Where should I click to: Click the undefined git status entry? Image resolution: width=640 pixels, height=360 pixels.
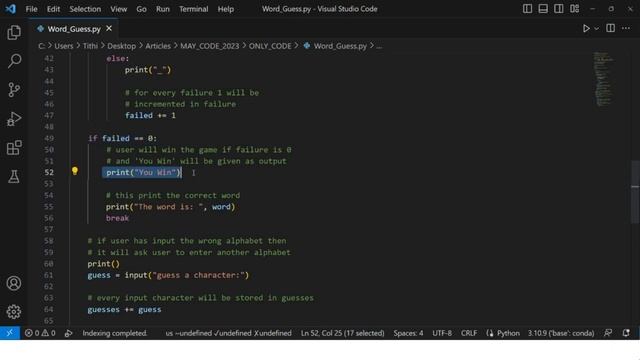click(x=228, y=333)
